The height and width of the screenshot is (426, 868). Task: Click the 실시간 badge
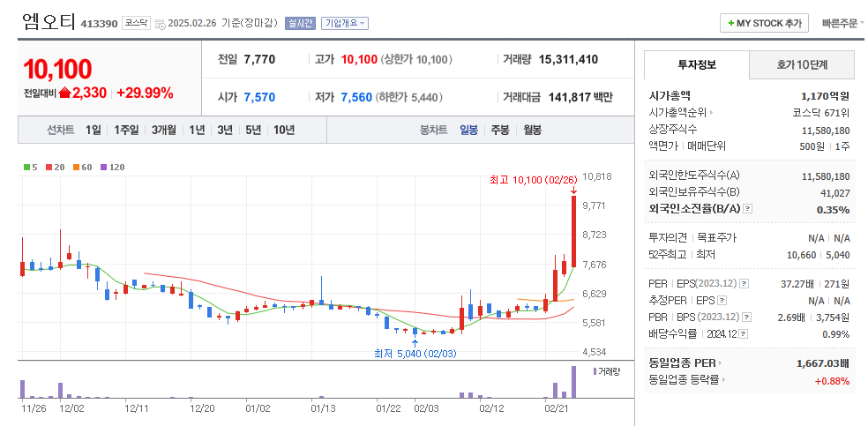[300, 23]
